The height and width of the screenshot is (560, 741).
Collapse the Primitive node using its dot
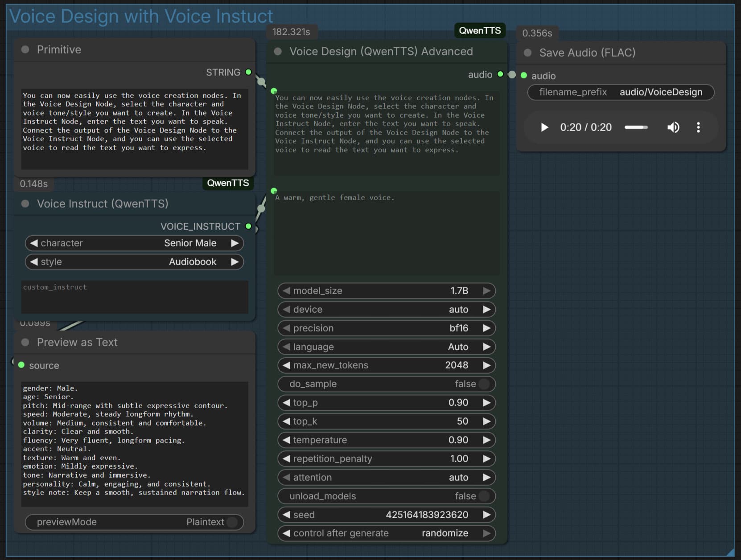tap(25, 49)
